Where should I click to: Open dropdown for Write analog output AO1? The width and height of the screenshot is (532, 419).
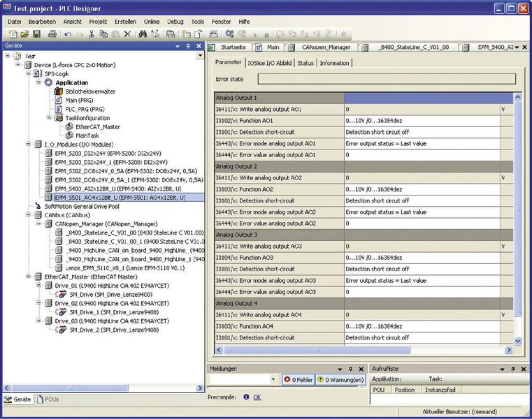pos(503,109)
